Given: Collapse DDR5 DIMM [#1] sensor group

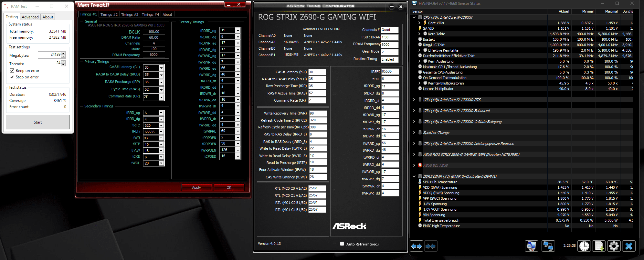Looking at the screenshot, I should (414, 176).
